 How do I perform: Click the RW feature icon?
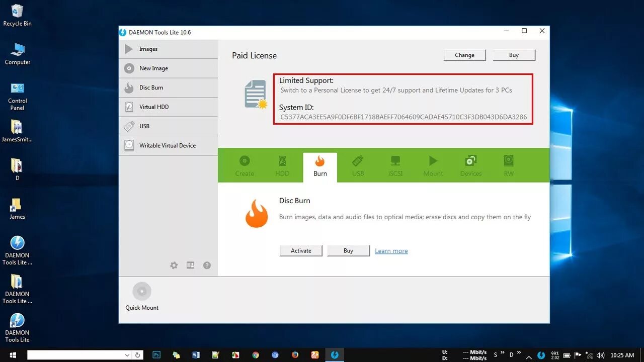tap(509, 166)
